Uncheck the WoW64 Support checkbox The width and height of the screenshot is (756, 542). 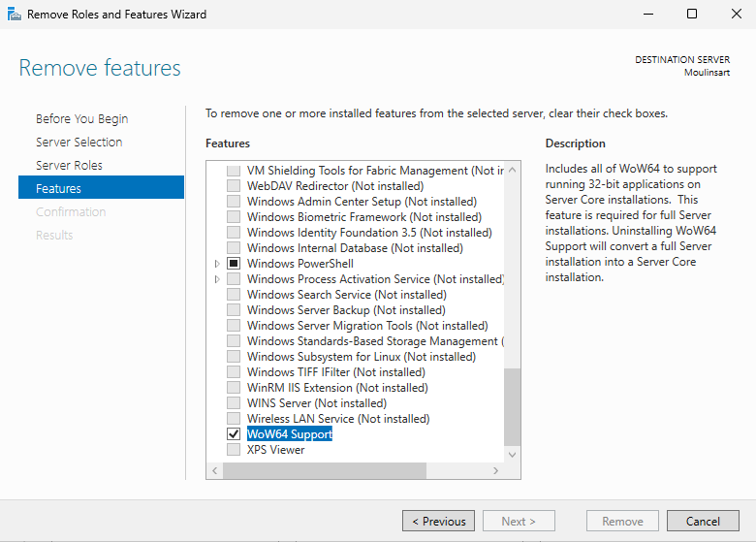click(233, 434)
